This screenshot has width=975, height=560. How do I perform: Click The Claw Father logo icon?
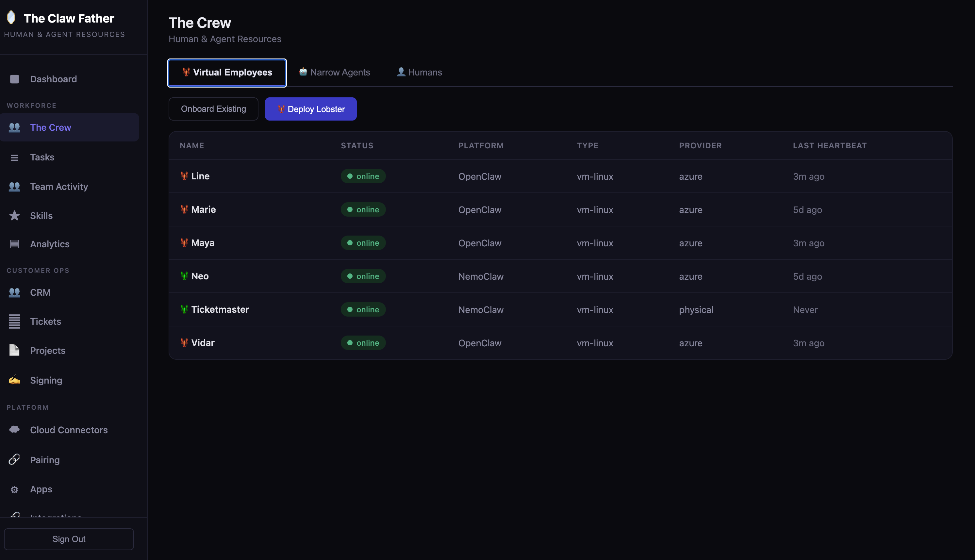[x=11, y=17]
